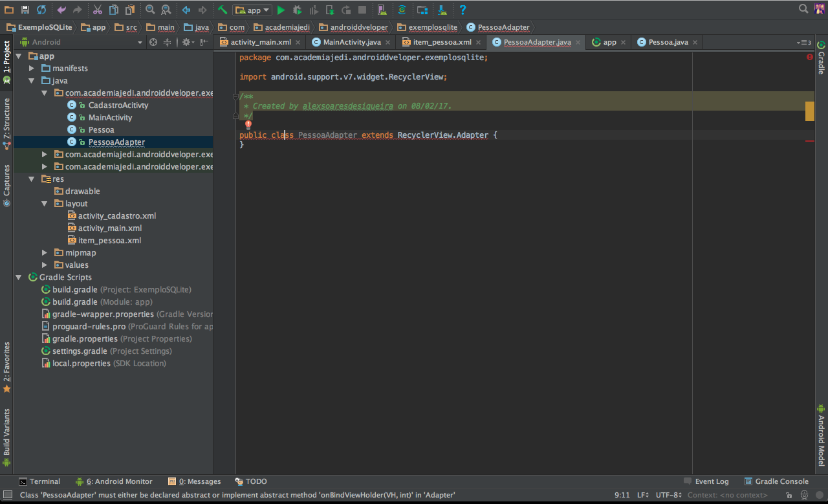Click the Cut scissors icon
The width and height of the screenshot is (828, 504).
(97, 10)
